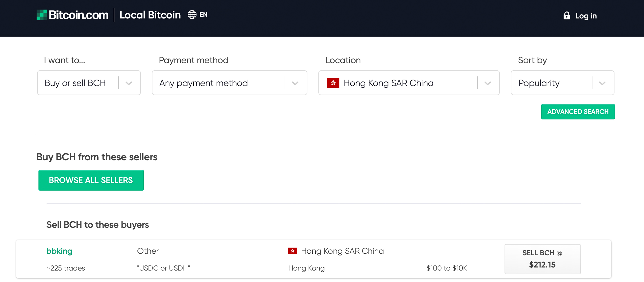Click the Buy BCH from these sellers heading

pos(97,157)
